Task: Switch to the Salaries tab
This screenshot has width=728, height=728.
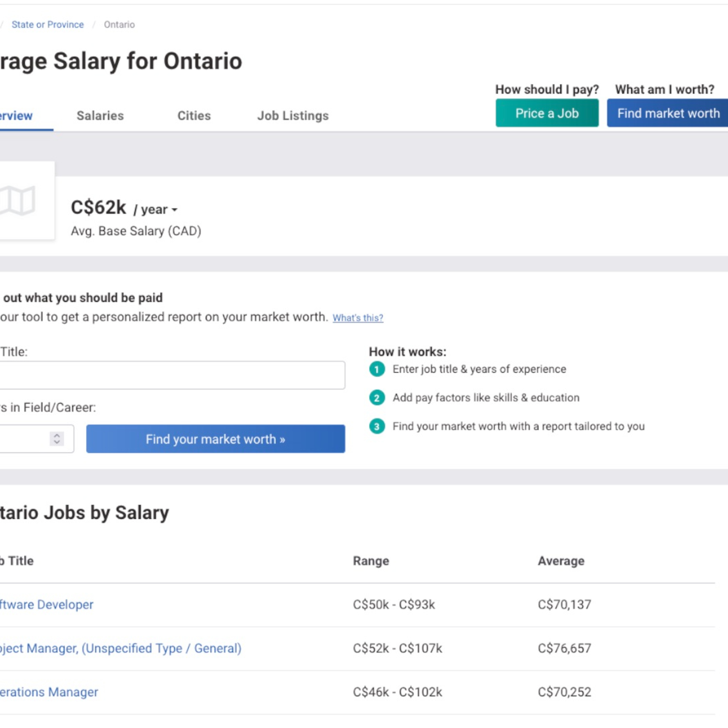Action: pos(100,116)
